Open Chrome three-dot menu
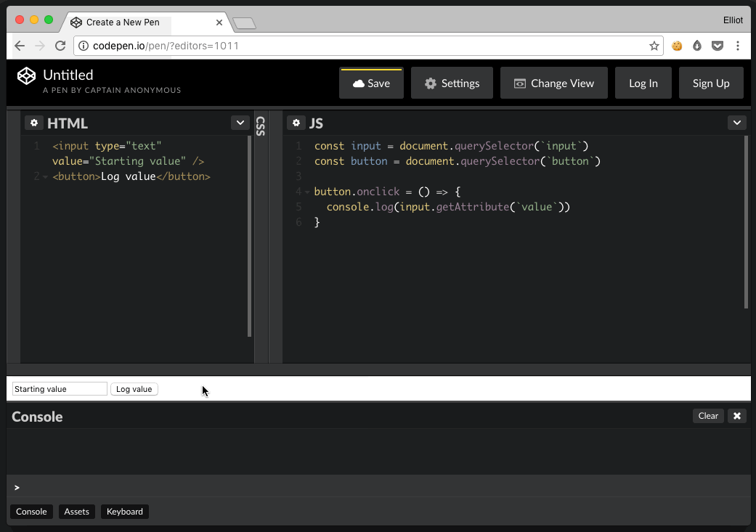 tap(738, 46)
